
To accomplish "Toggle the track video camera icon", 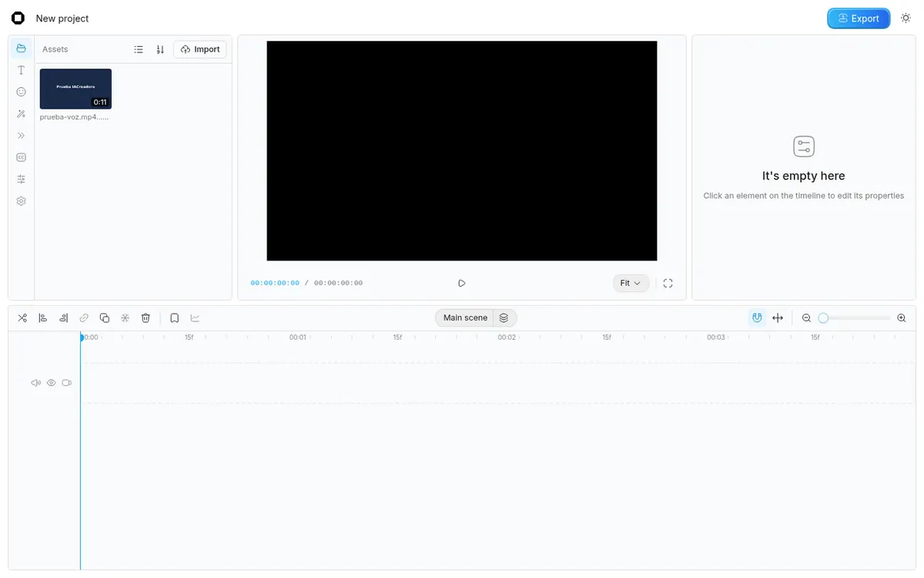I will pyautogui.click(x=67, y=383).
